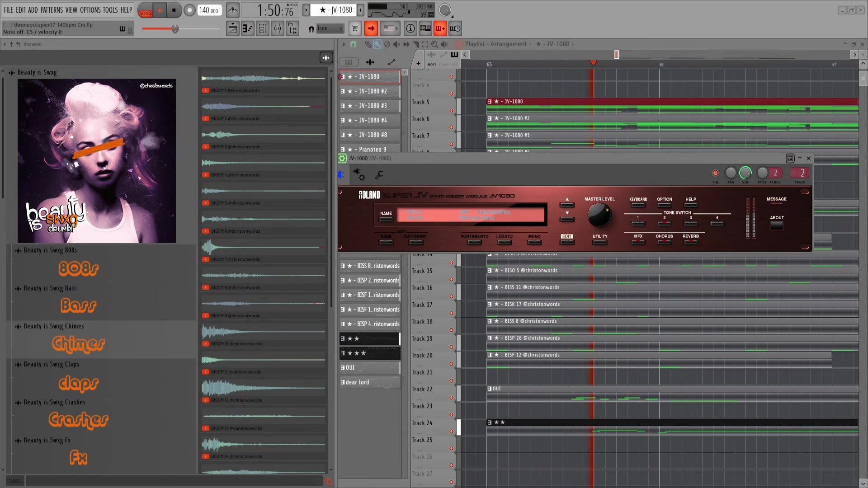Select the Zoom tool in Playlist toolbar
This screenshot has width=868, height=488.
(x=434, y=44)
